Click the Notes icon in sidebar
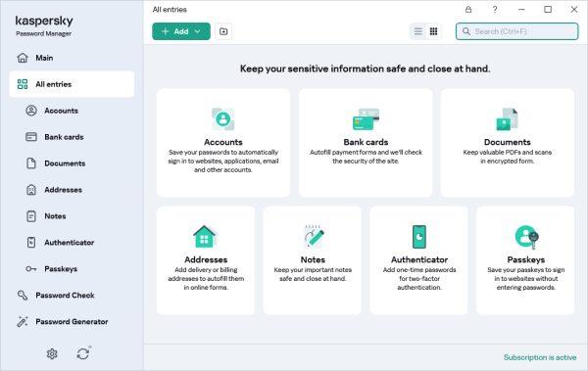Viewport: 588px width, 371px height. pyautogui.click(x=31, y=216)
